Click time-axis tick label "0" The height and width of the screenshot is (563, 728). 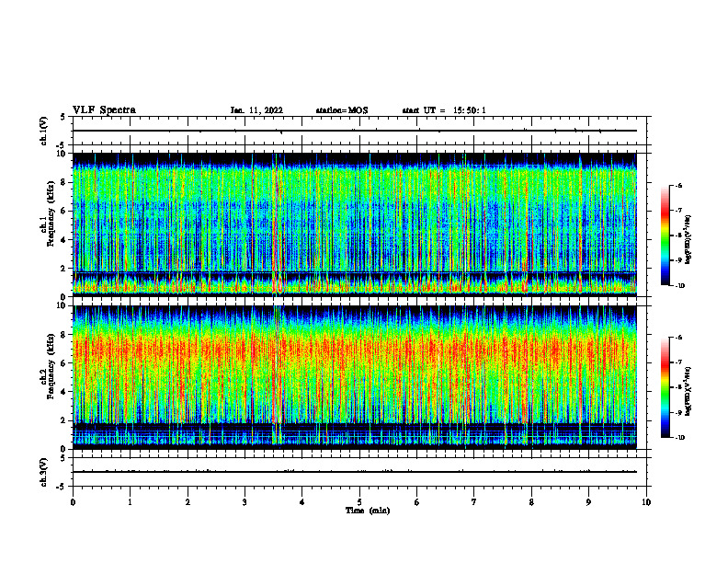point(73,502)
